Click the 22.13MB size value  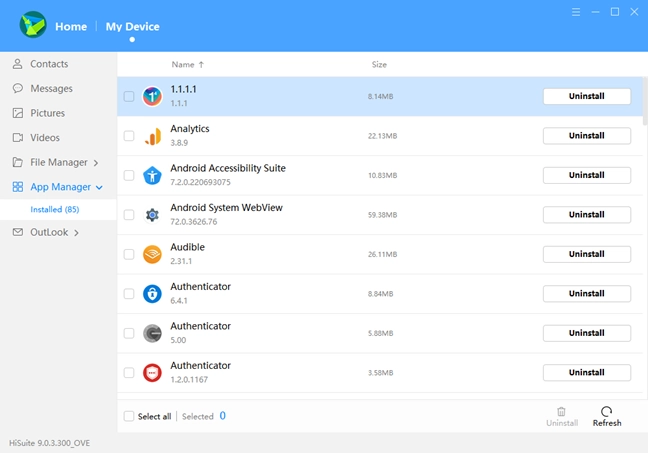[382, 136]
